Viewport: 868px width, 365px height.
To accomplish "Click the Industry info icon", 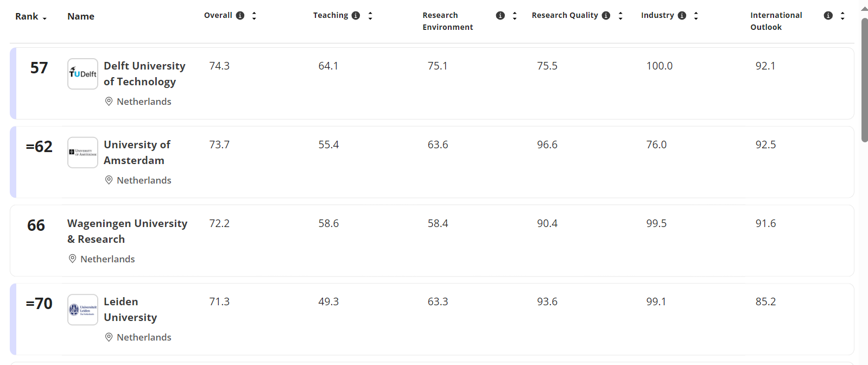I will point(682,16).
